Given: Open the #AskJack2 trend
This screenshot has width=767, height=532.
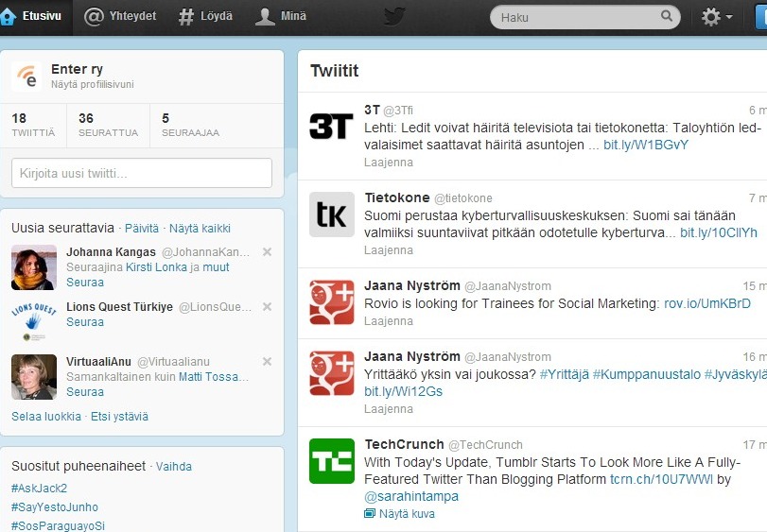Looking at the screenshot, I should click(x=39, y=488).
